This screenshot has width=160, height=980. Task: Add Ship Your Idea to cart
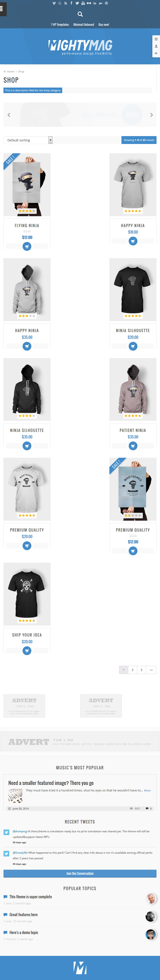[x=27, y=650]
